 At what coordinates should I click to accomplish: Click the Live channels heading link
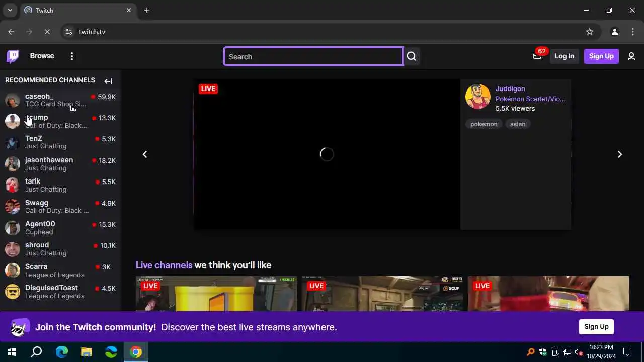click(164, 265)
